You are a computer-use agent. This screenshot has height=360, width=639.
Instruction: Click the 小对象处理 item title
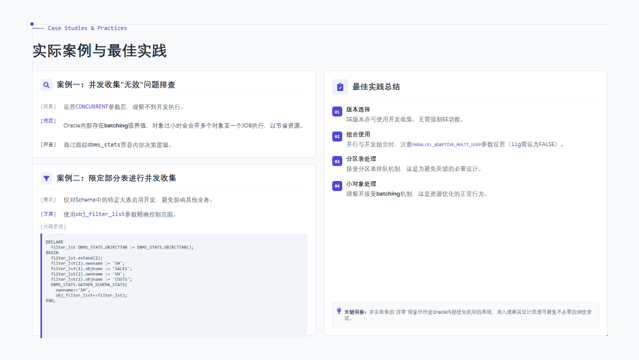[361, 184]
